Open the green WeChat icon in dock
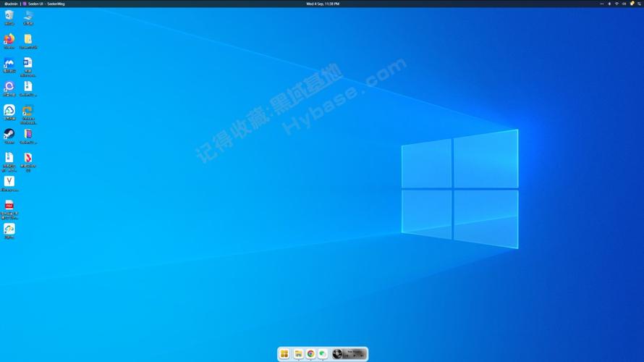Image resolution: width=644 pixels, height=362 pixels. coord(323,354)
